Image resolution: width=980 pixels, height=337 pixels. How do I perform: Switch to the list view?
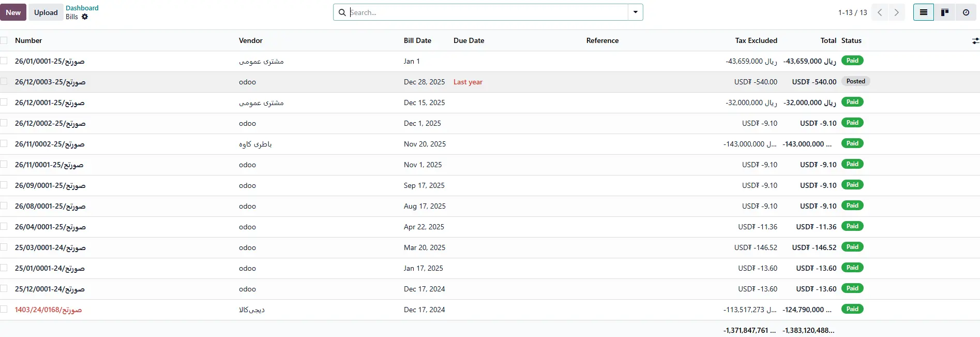point(923,12)
